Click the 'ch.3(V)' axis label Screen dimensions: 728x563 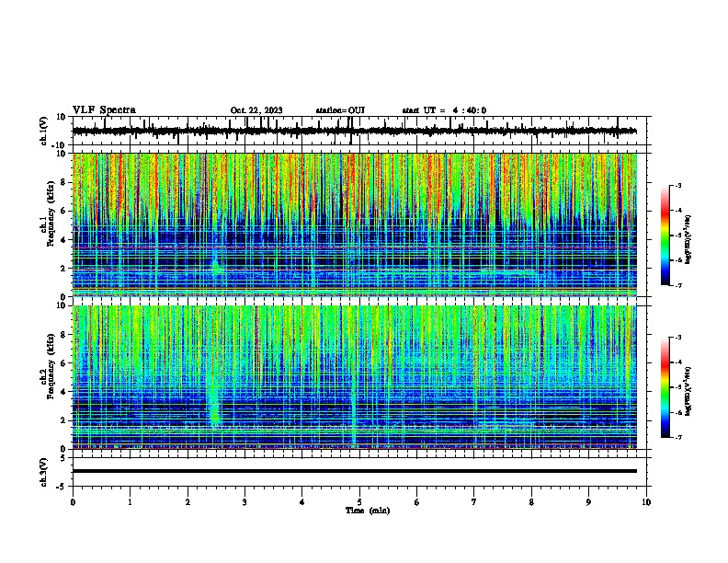tap(44, 472)
